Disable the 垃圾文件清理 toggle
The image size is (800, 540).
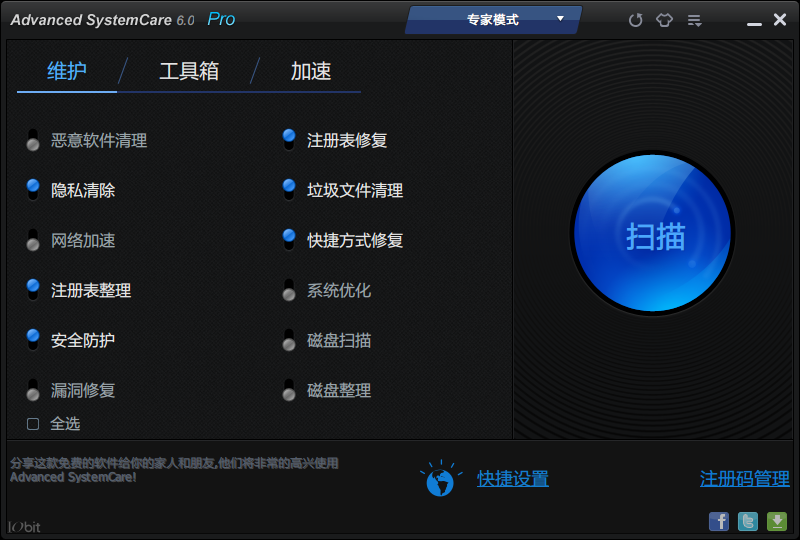[289, 190]
